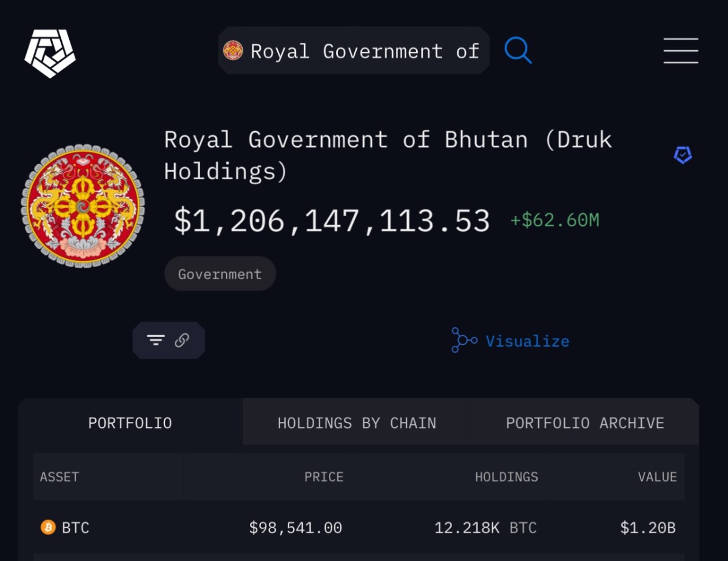This screenshot has height=561, width=728.
Task: Open the Holdings By Chain tab
Action: coord(357,423)
